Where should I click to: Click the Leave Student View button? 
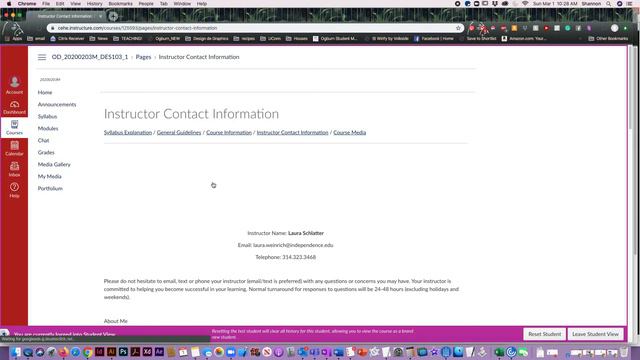[596, 334]
